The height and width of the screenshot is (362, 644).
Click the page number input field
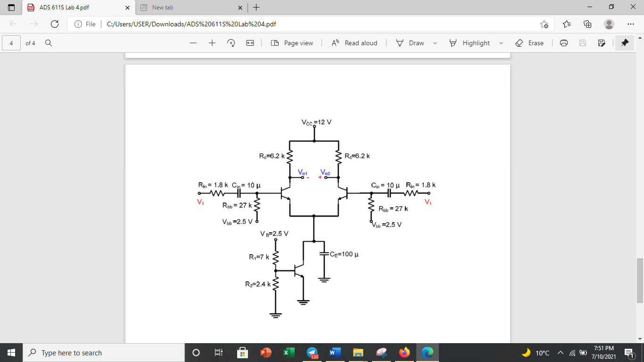point(11,43)
